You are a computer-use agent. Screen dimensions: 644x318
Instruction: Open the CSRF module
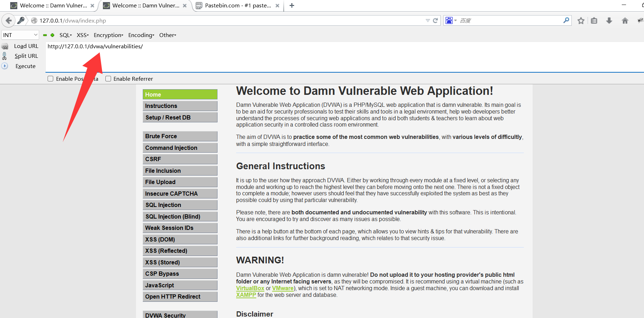click(x=180, y=159)
